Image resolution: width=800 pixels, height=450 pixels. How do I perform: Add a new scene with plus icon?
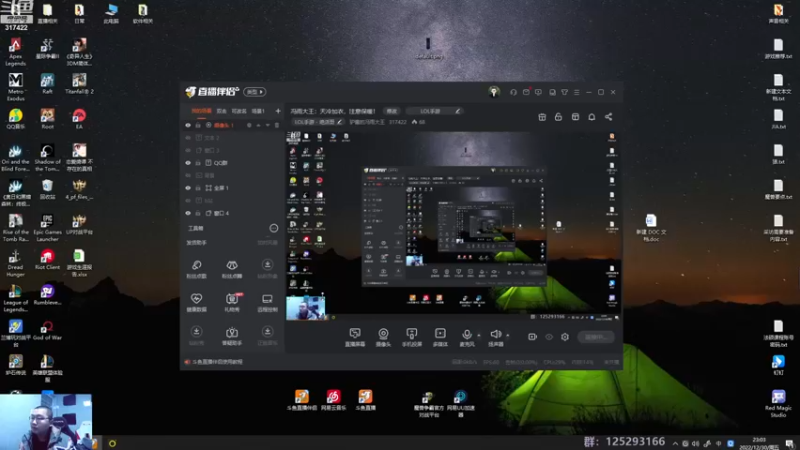click(x=278, y=111)
